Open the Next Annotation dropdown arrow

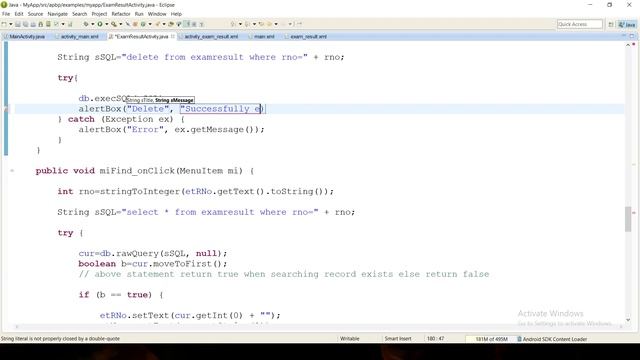point(240,24)
